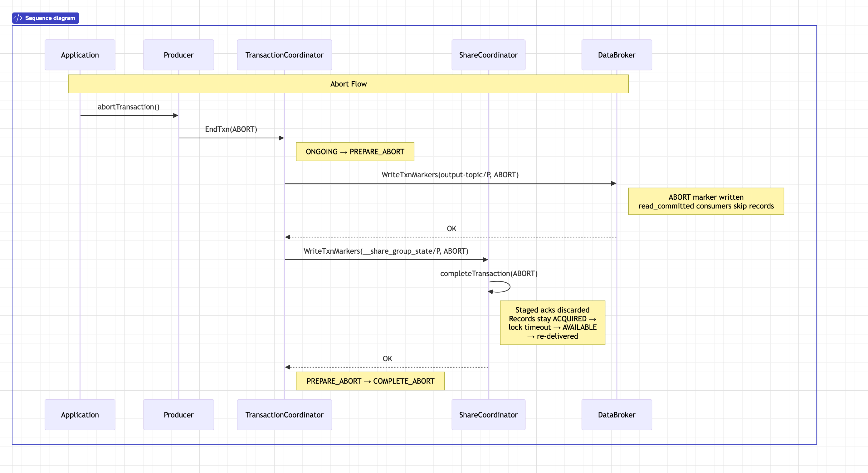Screen dimensions: 868x473
Task: Click the abortTransaction() message label
Action: [x=129, y=107]
